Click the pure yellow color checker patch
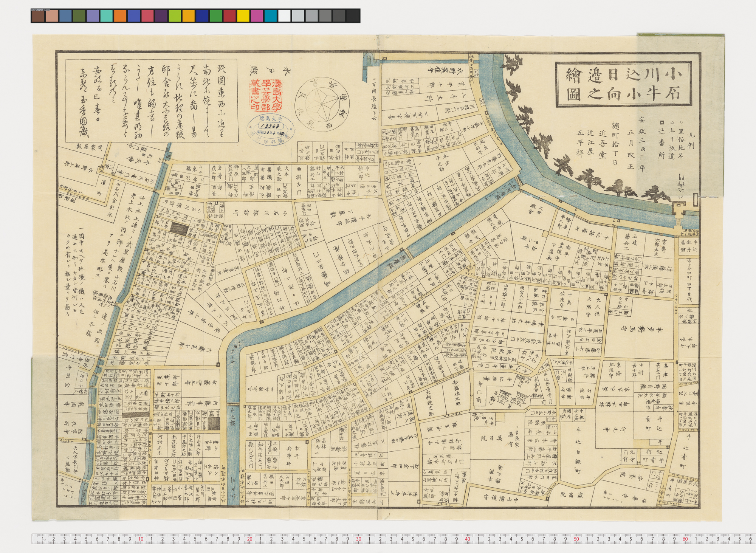Image resolution: width=756 pixels, height=553 pixels. click(243, 16)
